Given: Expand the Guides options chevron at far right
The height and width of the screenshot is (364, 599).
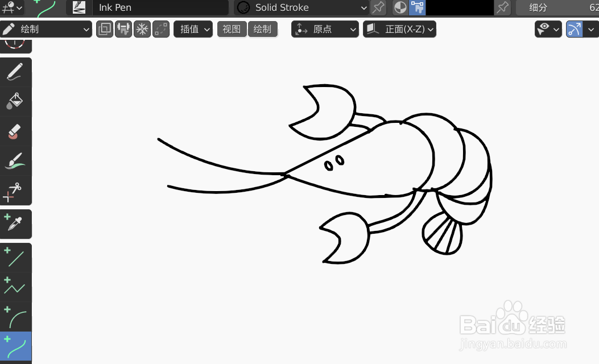Looking at the screenshot, I should pos(591,29).
